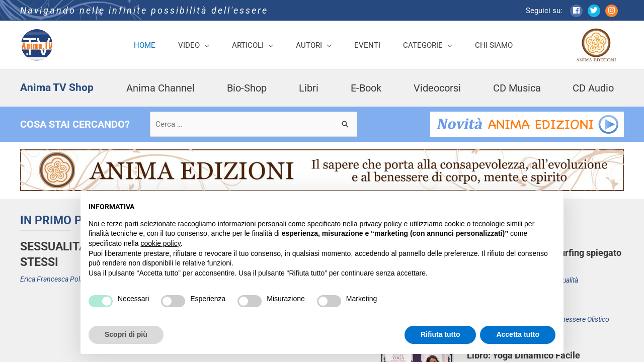The image size is (644, 362).
Task: Click the Anima.TV logo
Action: 37,45
